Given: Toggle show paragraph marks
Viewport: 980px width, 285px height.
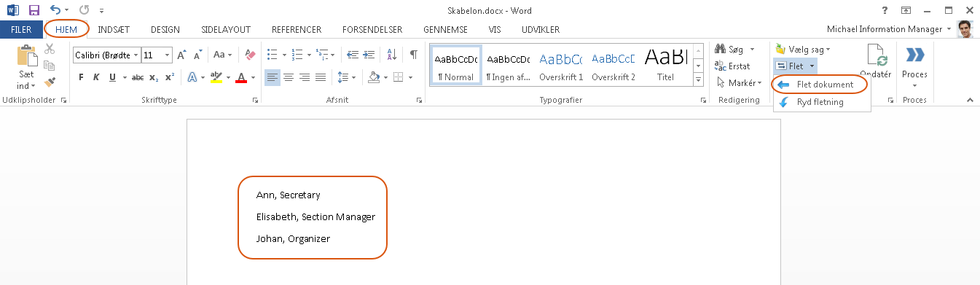Looking at the screenshot, I should [x=413, y=55].
